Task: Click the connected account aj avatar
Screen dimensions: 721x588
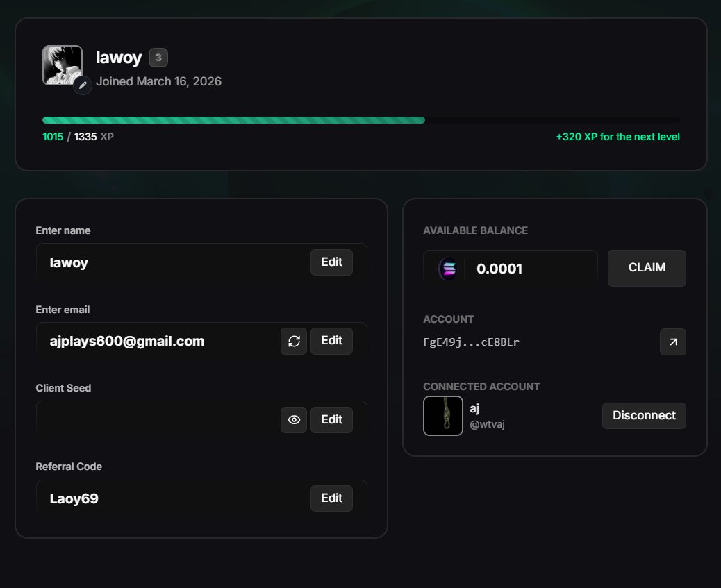Action: click(442, 416)
